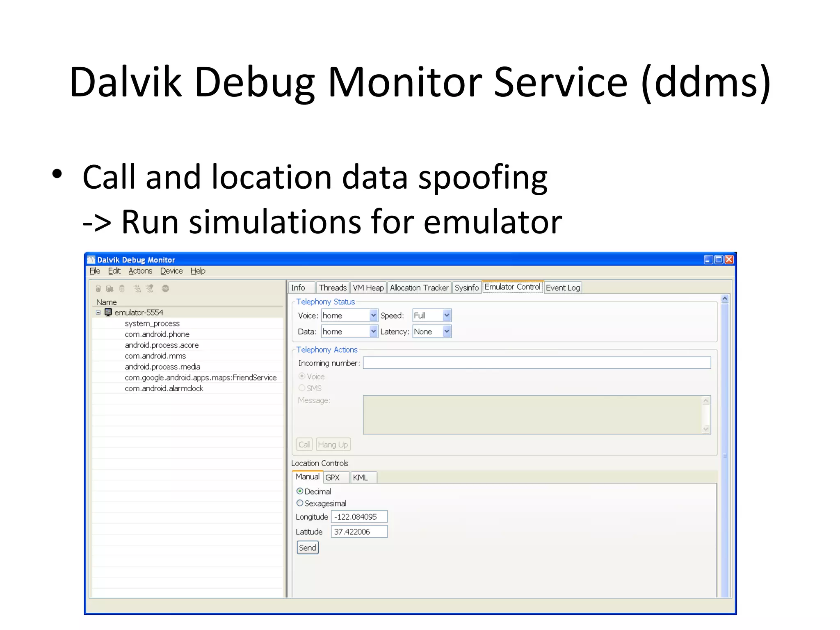
Task: Select the Voice radio button
Action: click(302, 376)
